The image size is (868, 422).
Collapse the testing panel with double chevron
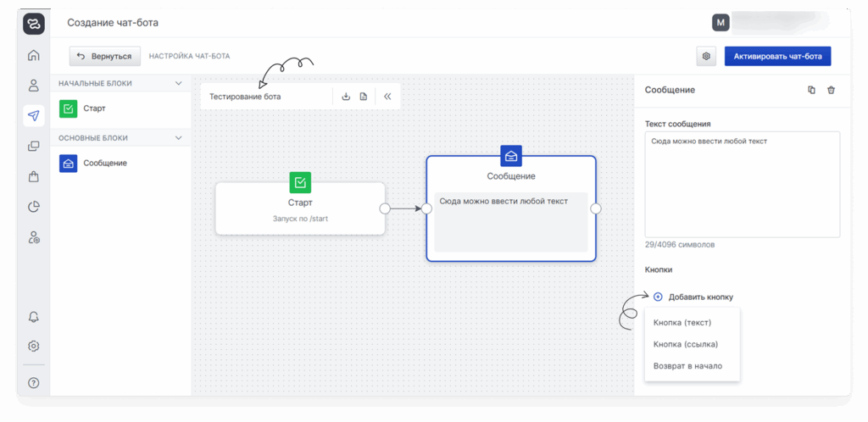(387, 97)
